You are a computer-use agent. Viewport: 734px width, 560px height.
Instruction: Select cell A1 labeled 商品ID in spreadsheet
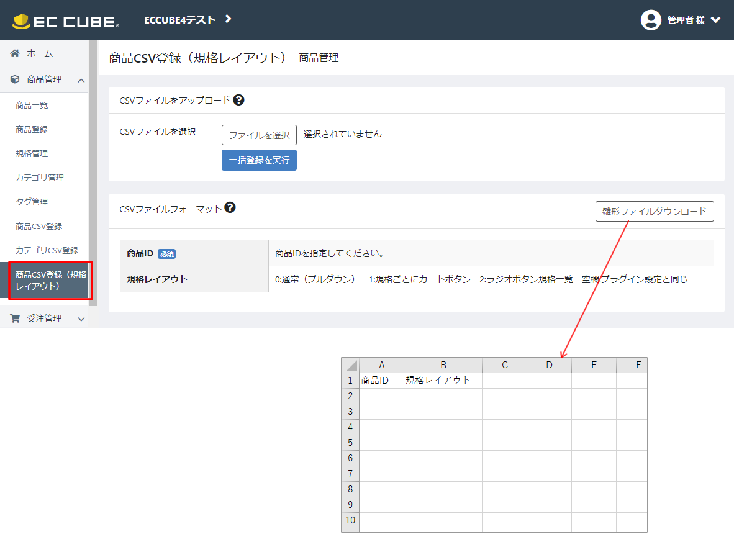coord(381,381)
